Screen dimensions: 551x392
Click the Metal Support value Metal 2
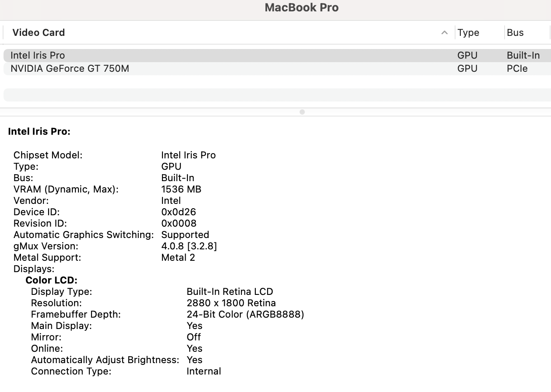(x=178, y=258)
